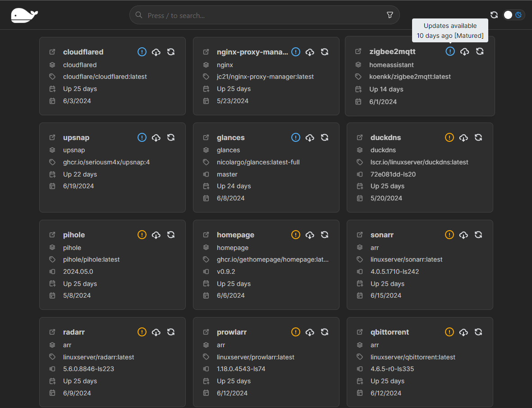Image resolution: width=532 pixels, height=408 pixels.
Task: Refresh the glances container
Action: point(324,137)
